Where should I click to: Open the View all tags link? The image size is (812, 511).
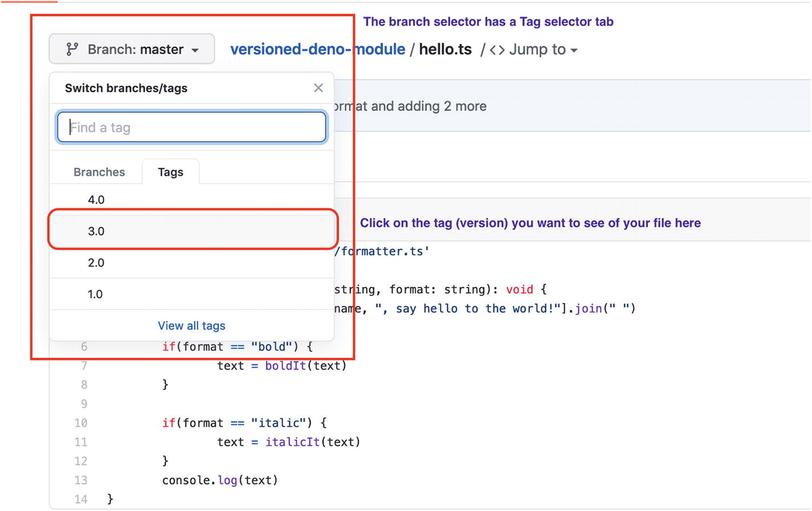(191, 326)
